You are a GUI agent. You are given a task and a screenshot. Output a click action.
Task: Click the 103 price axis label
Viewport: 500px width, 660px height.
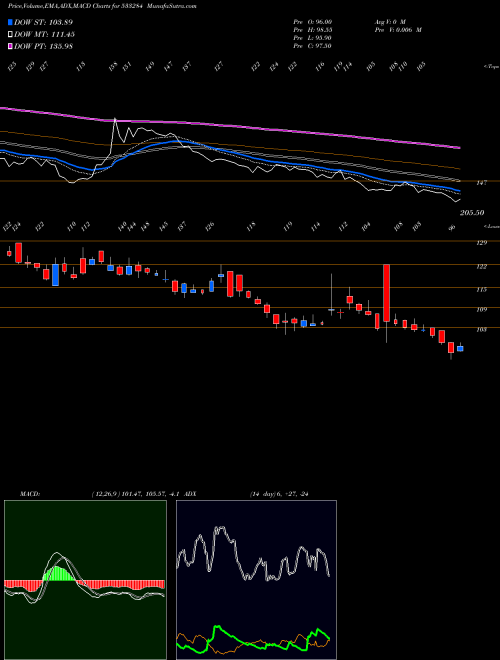[x=482, y=330]
